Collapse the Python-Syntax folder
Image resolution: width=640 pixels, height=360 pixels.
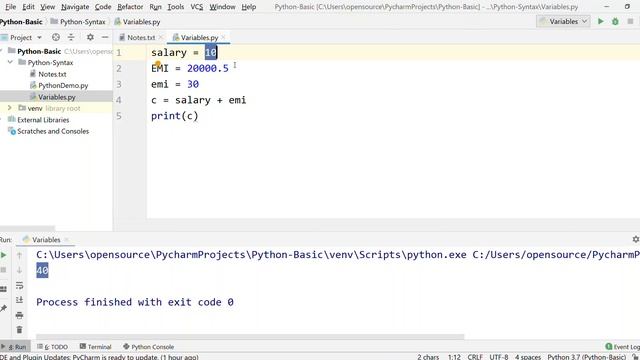click(10, 62)
